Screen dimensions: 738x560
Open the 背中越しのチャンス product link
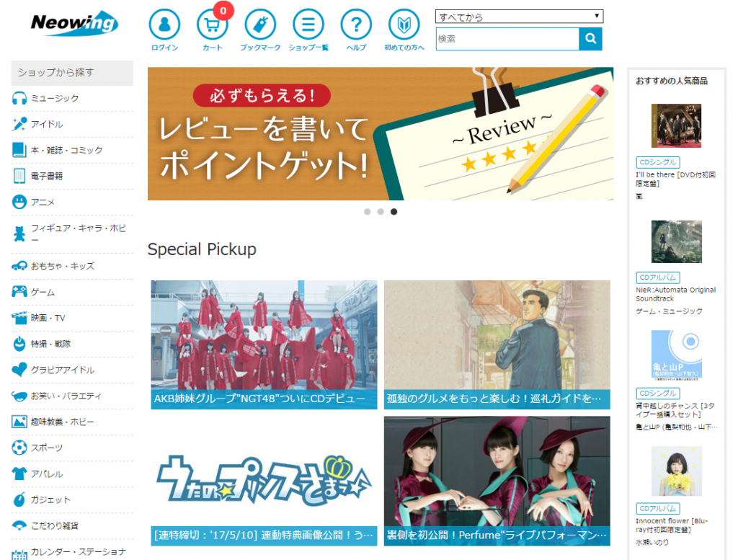point(675,410)
